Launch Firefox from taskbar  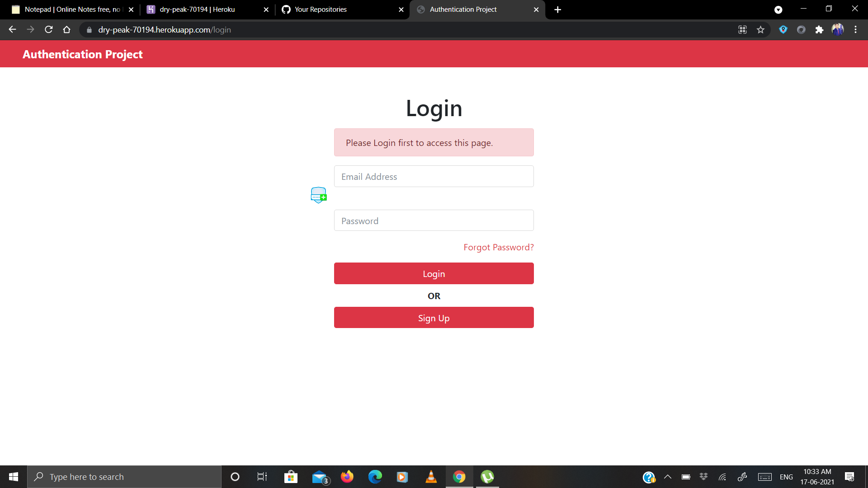point(347,477)
